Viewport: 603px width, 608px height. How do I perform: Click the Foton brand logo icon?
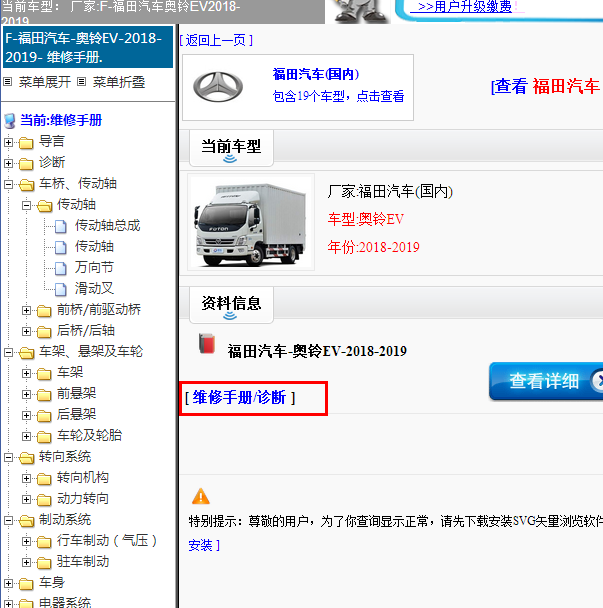click(x=218, y=87)
